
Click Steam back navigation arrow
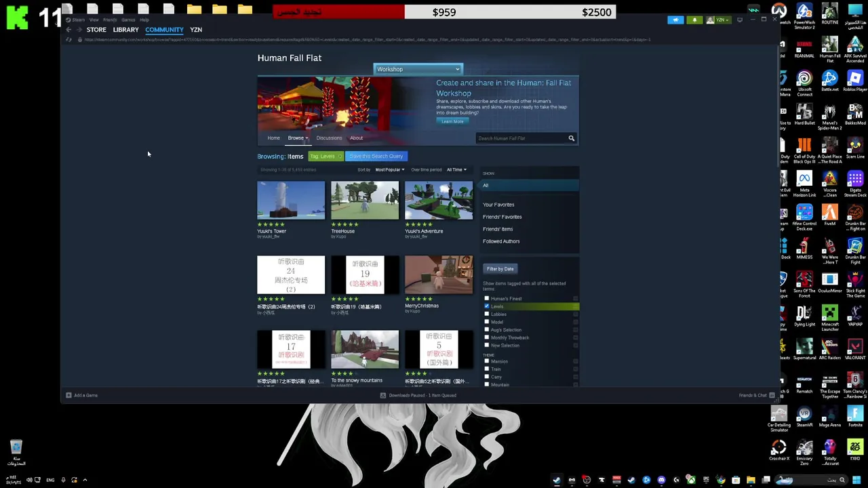click(68, 30)
